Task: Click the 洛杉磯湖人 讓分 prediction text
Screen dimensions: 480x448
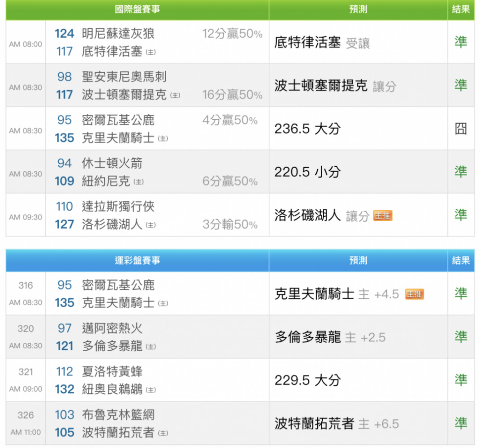Action: pyautogui.click(x=322, y=215)
